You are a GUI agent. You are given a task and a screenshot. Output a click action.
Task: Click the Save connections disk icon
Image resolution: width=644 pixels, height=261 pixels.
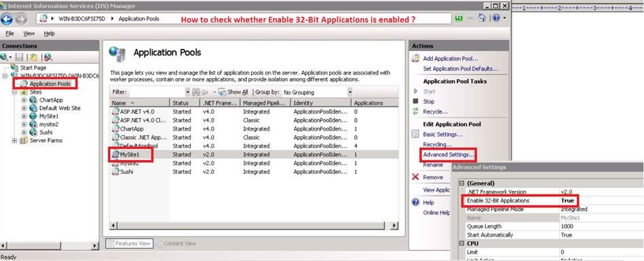[19, 57]
